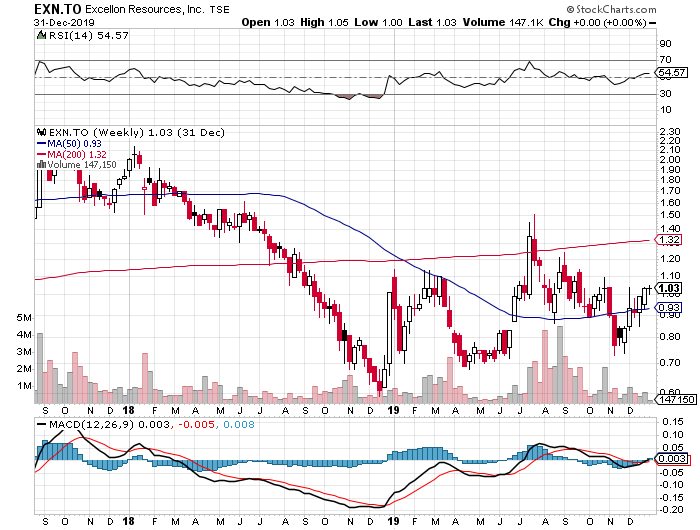Click the 54.57 RSI value tag on right axis
Screen dimensions: 700x530
click(671, 72)
